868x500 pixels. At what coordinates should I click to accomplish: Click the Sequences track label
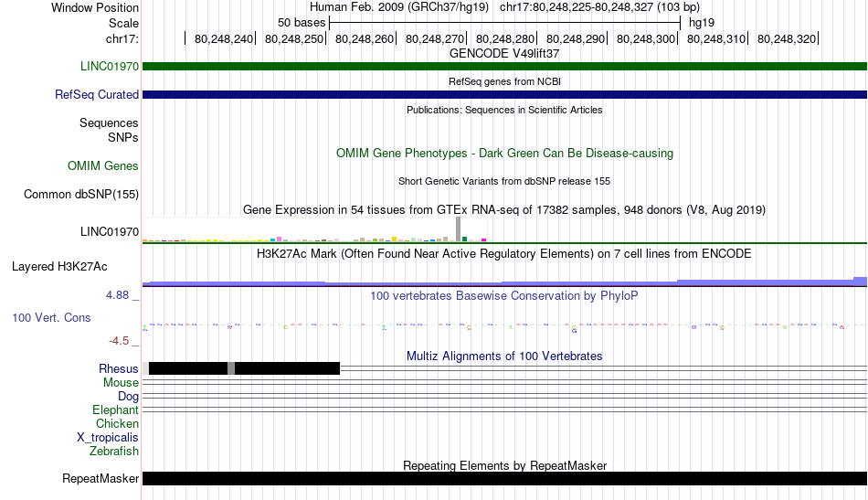pos(109,122)
